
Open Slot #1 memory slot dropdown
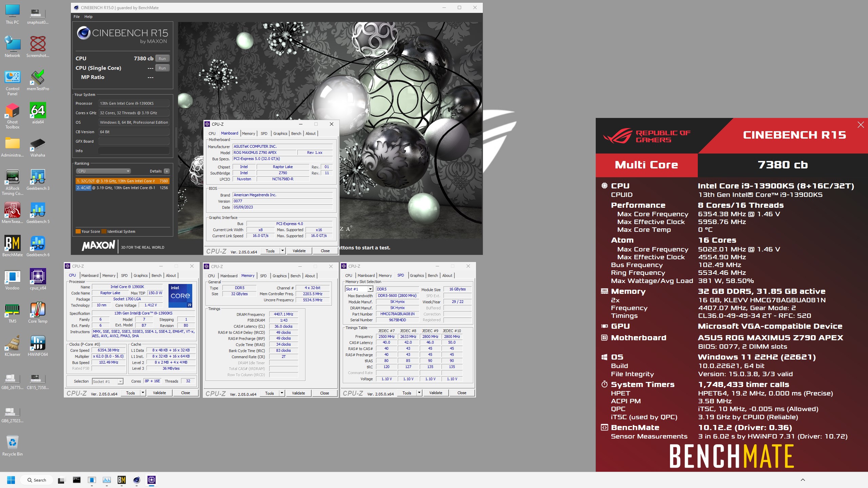pyautogui.click(x=359, y=289)
